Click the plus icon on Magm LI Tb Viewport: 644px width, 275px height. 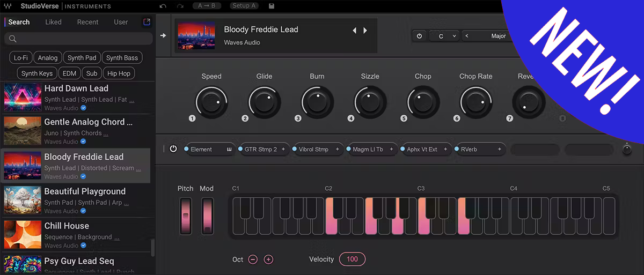pyautogui.click(x=391, y=149)
